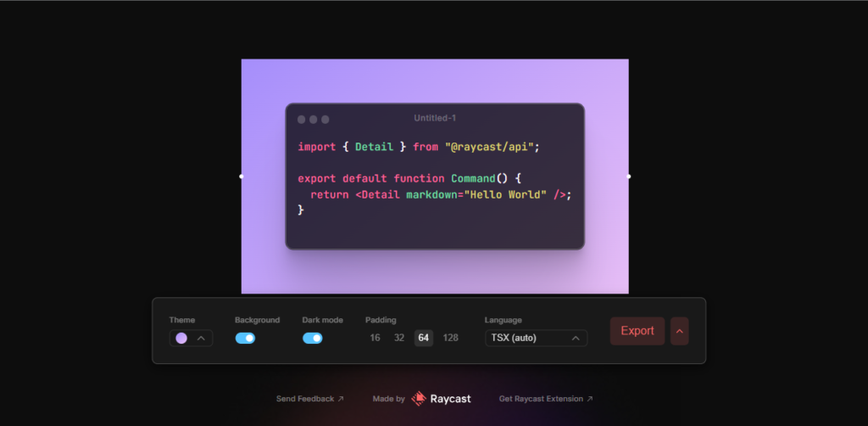The height and width of the screenshot is (426, 868).
Task: Click the third gray window control dot
Action: tap(325, 120)
